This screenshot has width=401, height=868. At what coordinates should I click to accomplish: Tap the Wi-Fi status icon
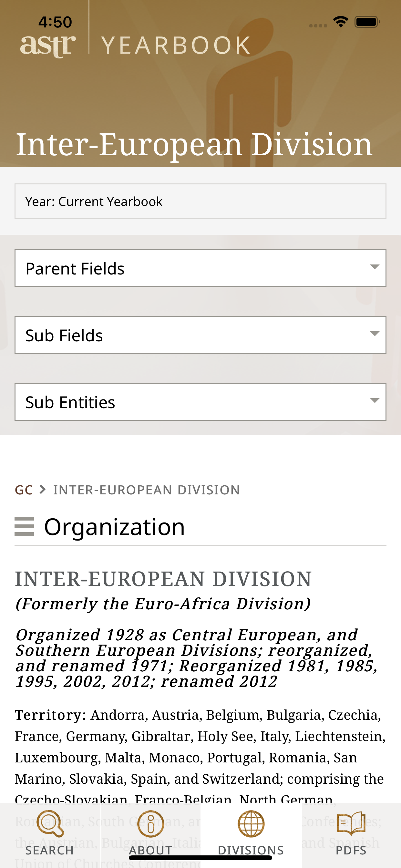click(x=340, y=22)
